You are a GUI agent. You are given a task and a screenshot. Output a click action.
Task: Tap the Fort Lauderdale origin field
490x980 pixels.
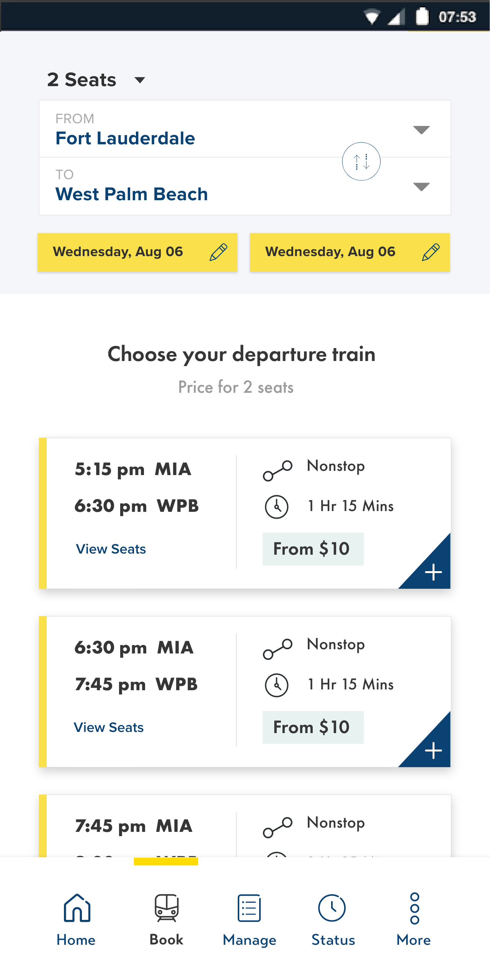(x=126, y=138)
